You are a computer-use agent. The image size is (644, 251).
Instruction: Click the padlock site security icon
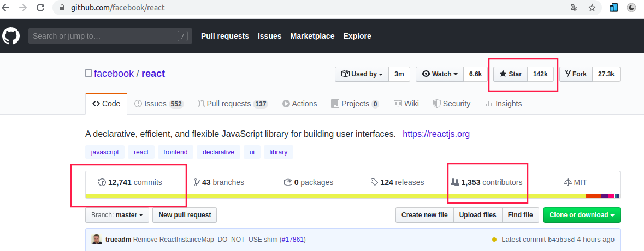(x=62, y=8)
